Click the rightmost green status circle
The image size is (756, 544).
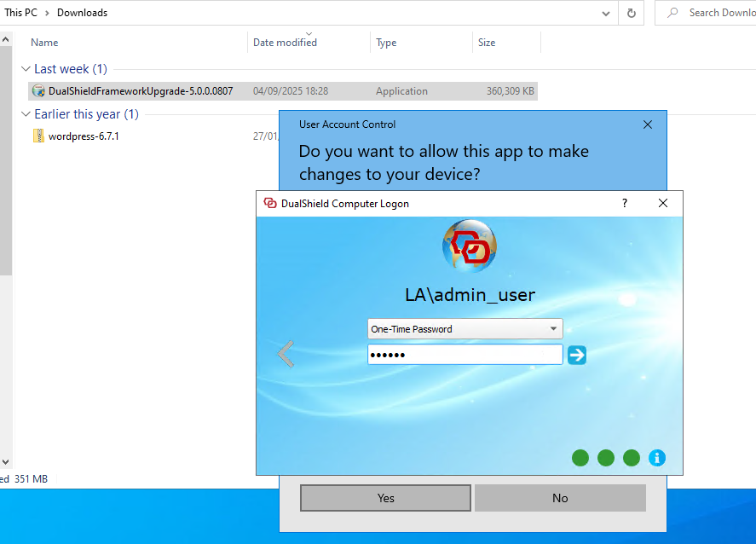tap(632, 458)
